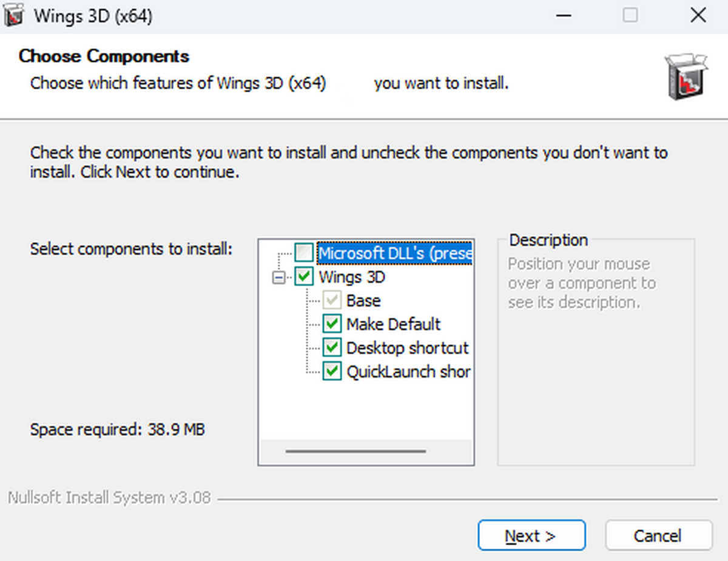Select the Base component label

click(x=363, y=301)
